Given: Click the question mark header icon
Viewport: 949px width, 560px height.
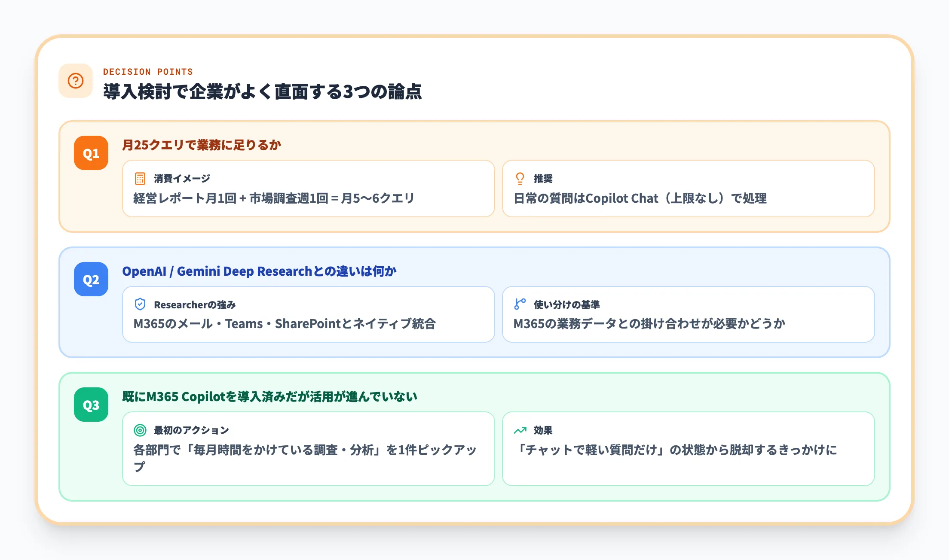Looking at the screenshot, I should pos(76,81).
